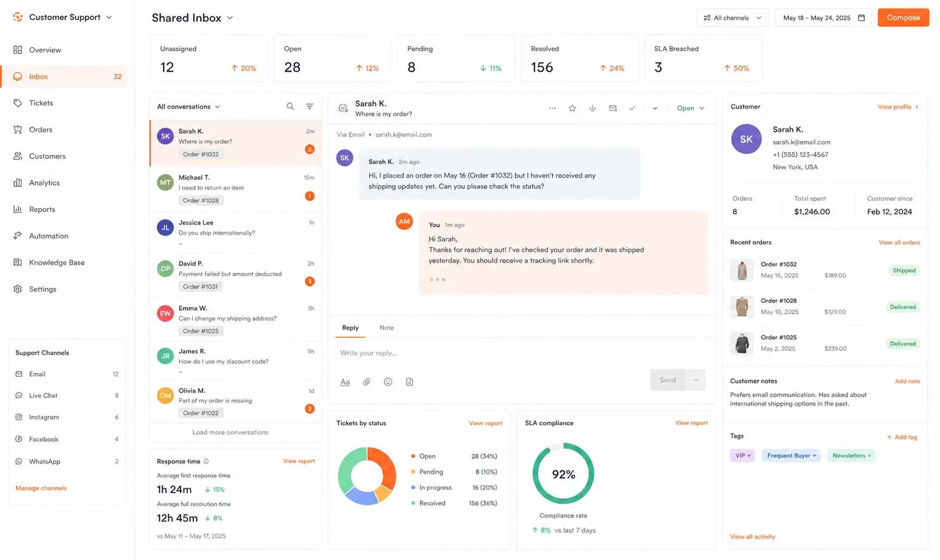
Task: Expand the caret dropdown next to checkmark
Action: click(x=655, y=108)
